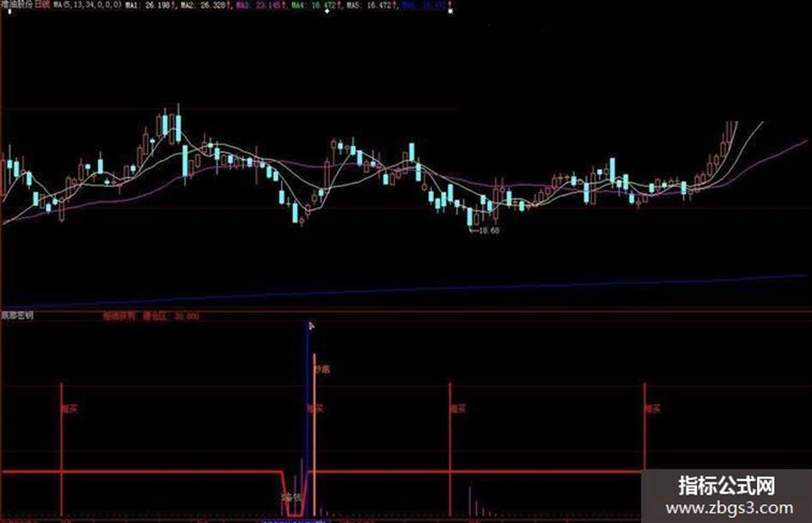Click the 底部密钥 indicator name

click(x=16, y=315)
